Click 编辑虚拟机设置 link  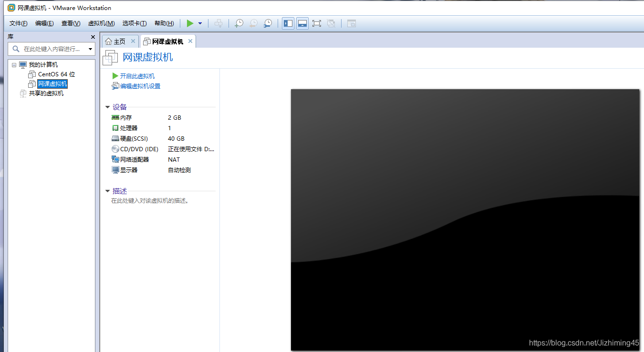(140, 86)
